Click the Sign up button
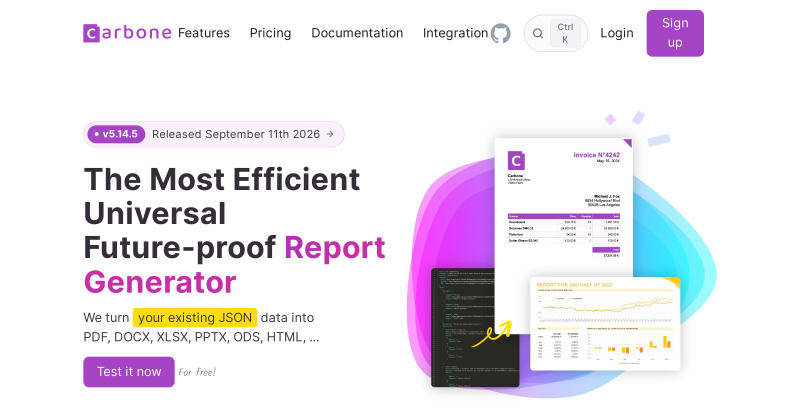Screen dimensions: 800x420 (x=675, y=33)
